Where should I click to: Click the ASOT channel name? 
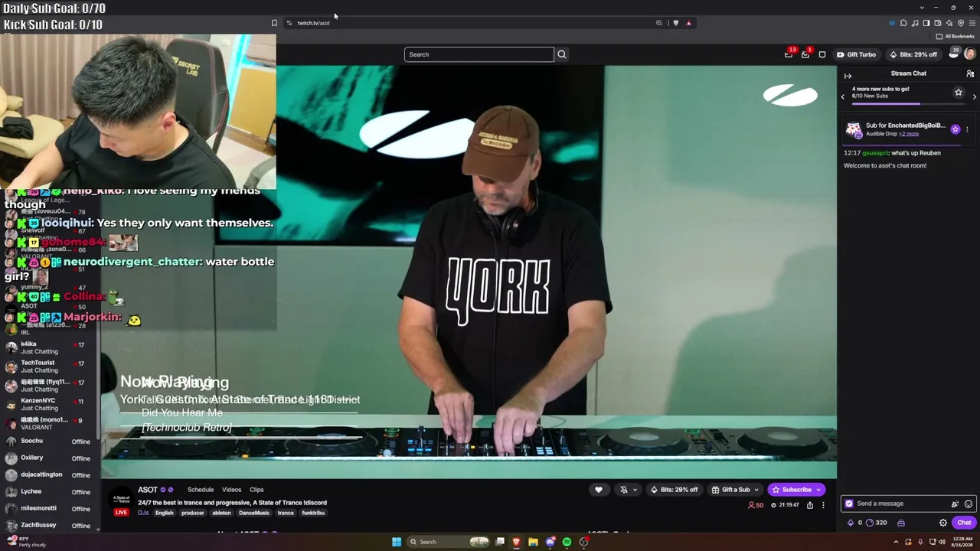click(148, 490)
